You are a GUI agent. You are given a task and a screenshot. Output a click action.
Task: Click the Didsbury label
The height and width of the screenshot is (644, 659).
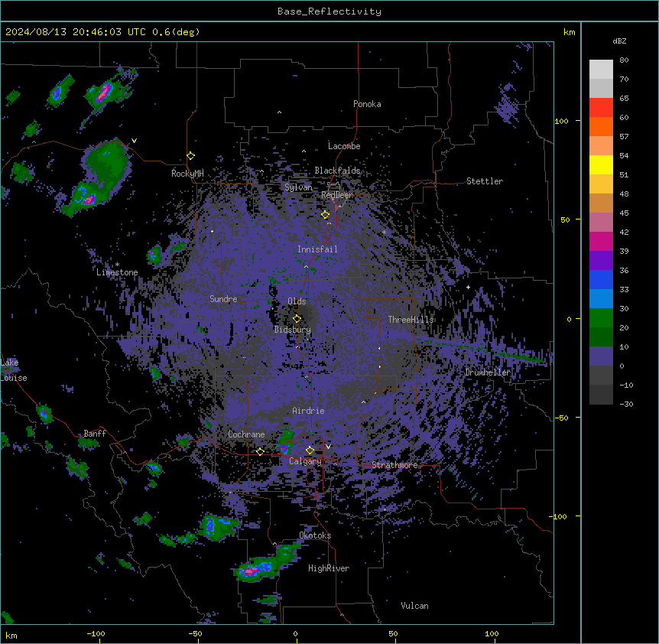coord(293,330)
